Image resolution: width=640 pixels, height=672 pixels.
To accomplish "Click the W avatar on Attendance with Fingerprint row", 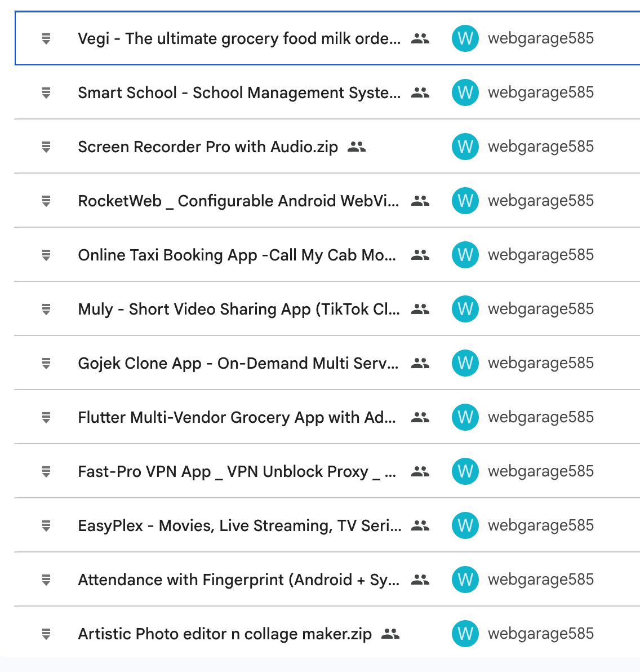I will (465, 580).
